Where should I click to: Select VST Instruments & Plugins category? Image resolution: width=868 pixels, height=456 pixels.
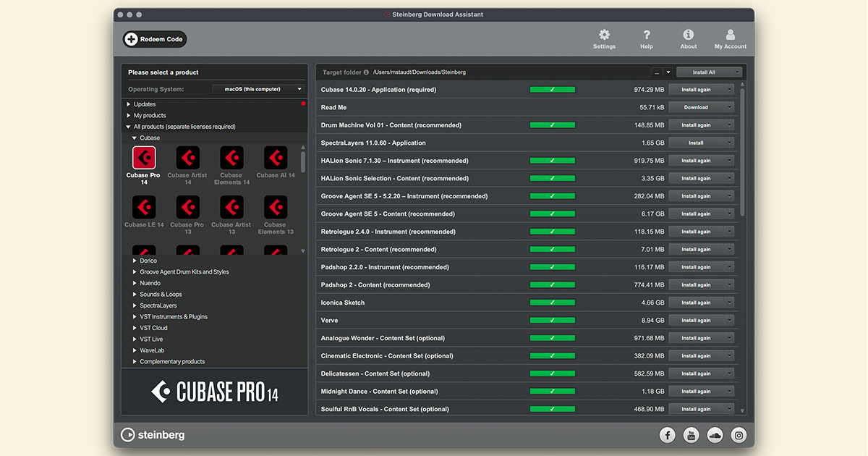[174, 317]
